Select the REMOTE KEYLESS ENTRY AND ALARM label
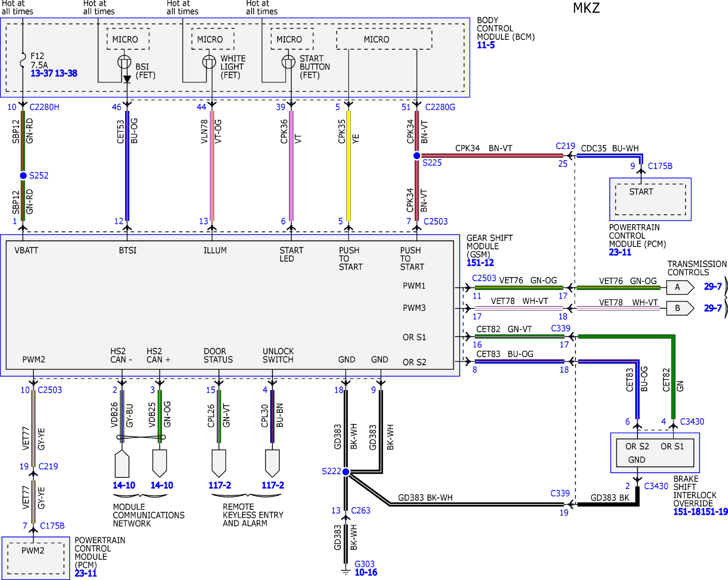 point(253,515)
